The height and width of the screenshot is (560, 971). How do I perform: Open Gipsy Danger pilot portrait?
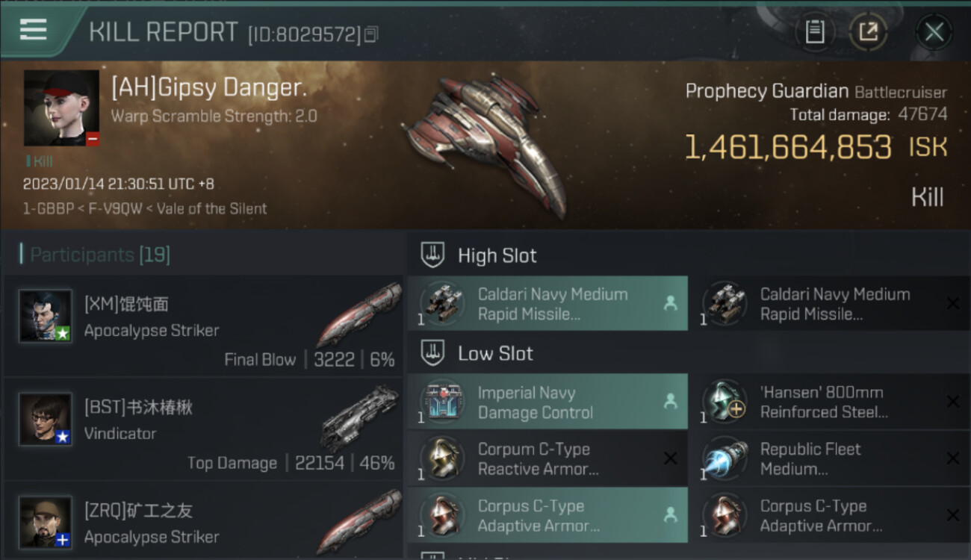coord(61,108)
